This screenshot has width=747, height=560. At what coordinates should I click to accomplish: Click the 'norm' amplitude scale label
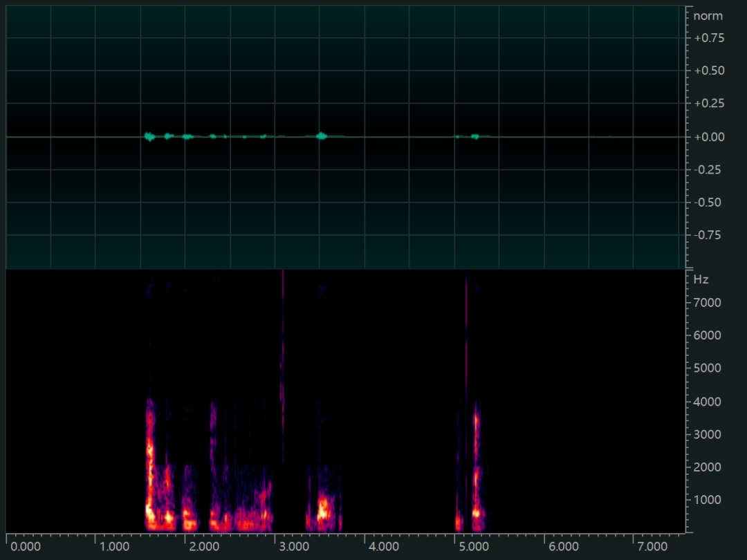pos(708,16)
